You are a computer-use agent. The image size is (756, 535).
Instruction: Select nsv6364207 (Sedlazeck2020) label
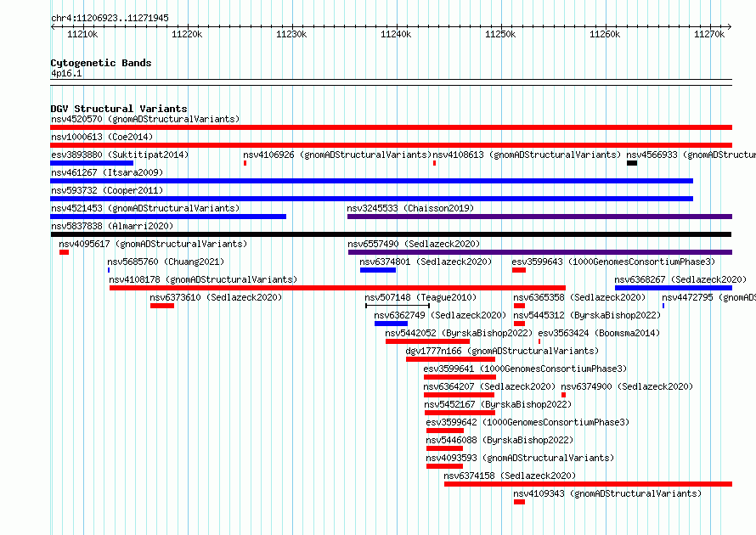489,386
